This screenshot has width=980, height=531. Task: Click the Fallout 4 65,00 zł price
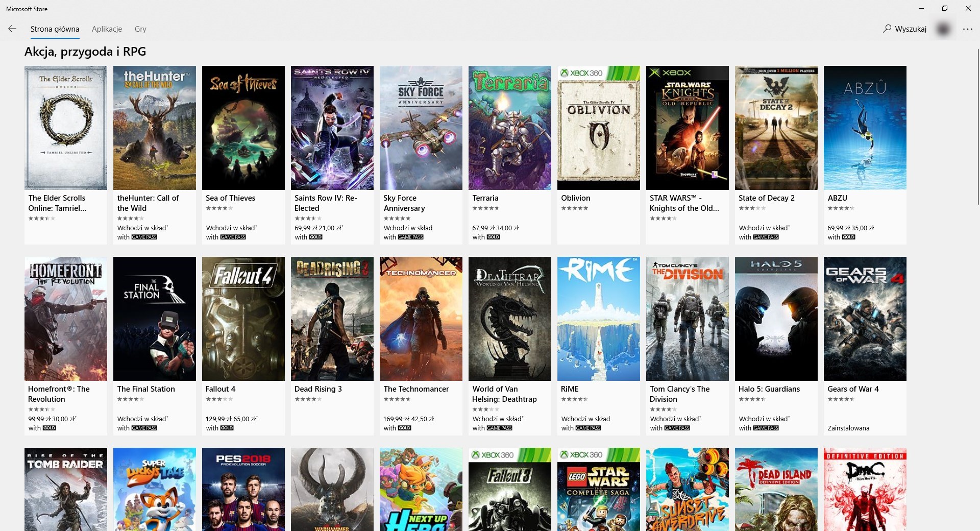pos(246,419)
